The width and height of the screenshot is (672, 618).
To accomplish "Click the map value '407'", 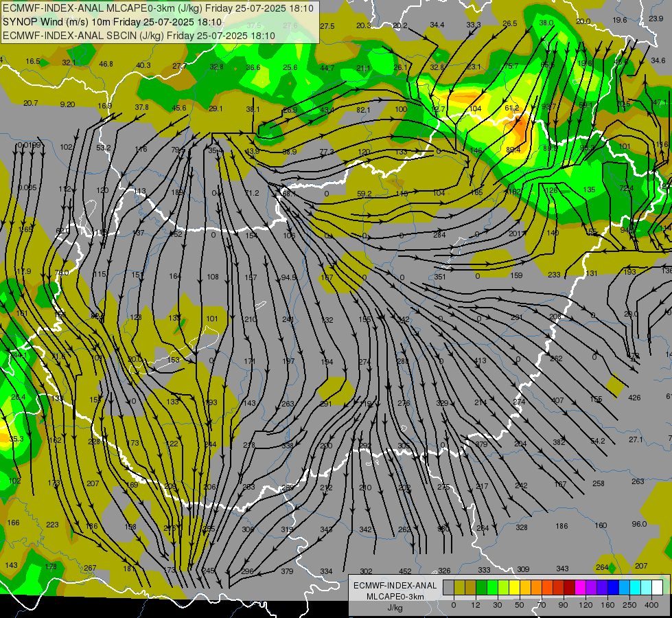I will point(557,400).
